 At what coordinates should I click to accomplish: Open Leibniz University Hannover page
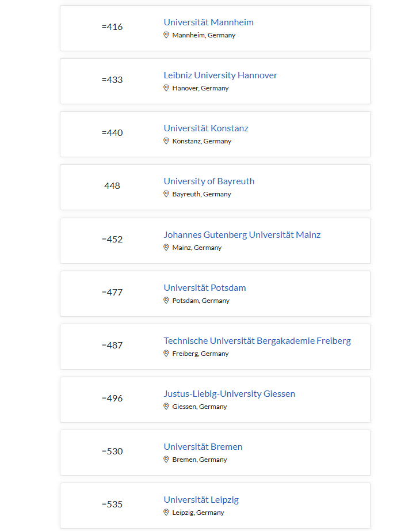(220, 75)
